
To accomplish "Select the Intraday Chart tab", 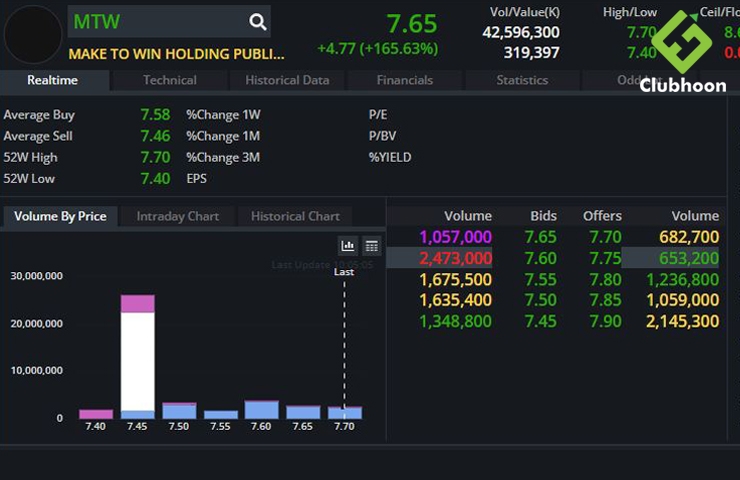I will pyautogui.click(x=178, y=216).
